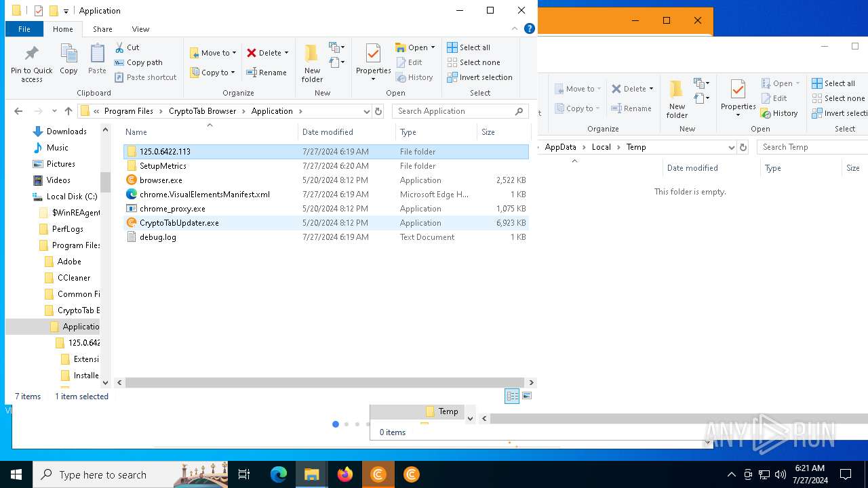Open the Open dropdown in Application ribbon
The width and height of the screenshot is (868, 488).
(x=415, y=47)
